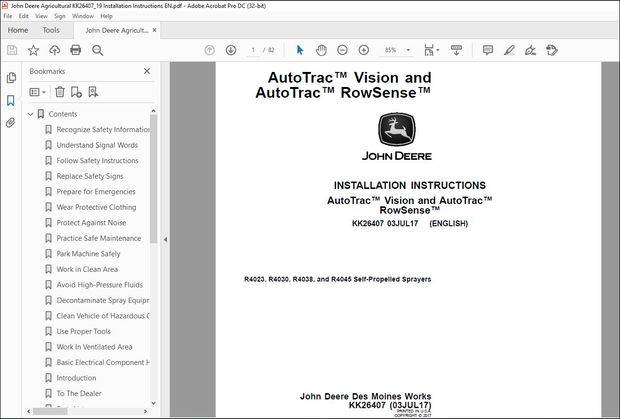Screen dimensions: 620x419
Task: Open the Sign menu
Action: 60,16
